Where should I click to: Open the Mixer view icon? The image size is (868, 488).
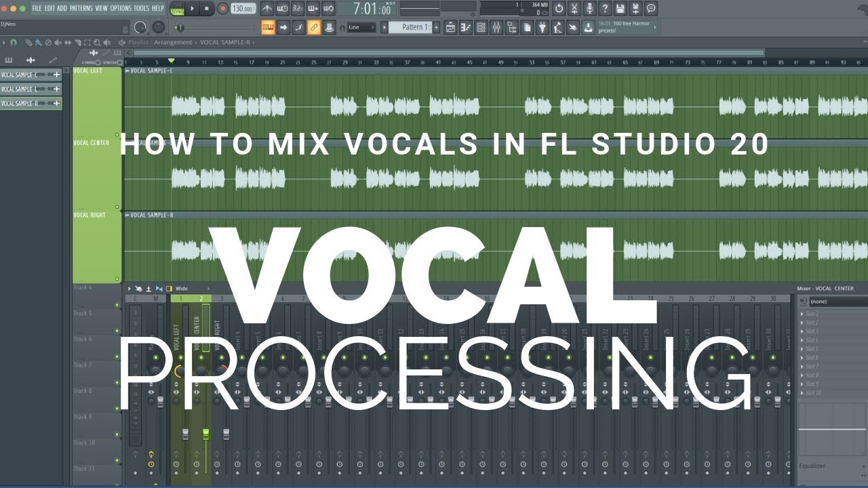tap(496, 27)
